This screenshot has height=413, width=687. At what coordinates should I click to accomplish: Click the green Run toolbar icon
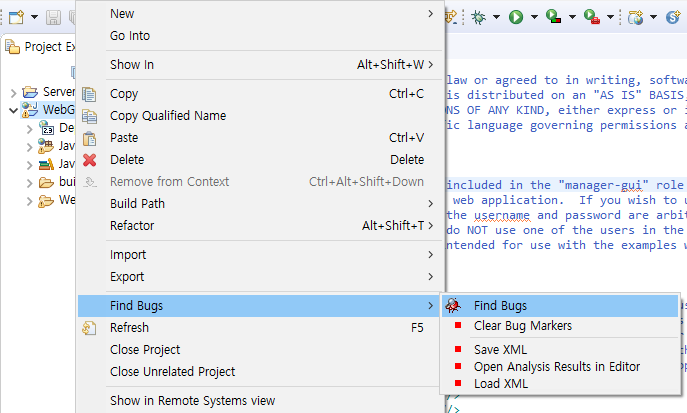(x=516, y=17)
